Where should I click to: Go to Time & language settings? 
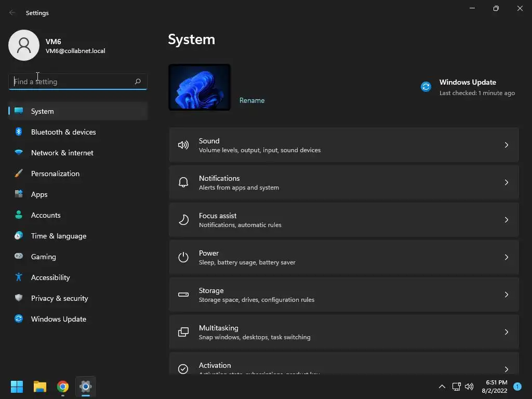[58, 236]
